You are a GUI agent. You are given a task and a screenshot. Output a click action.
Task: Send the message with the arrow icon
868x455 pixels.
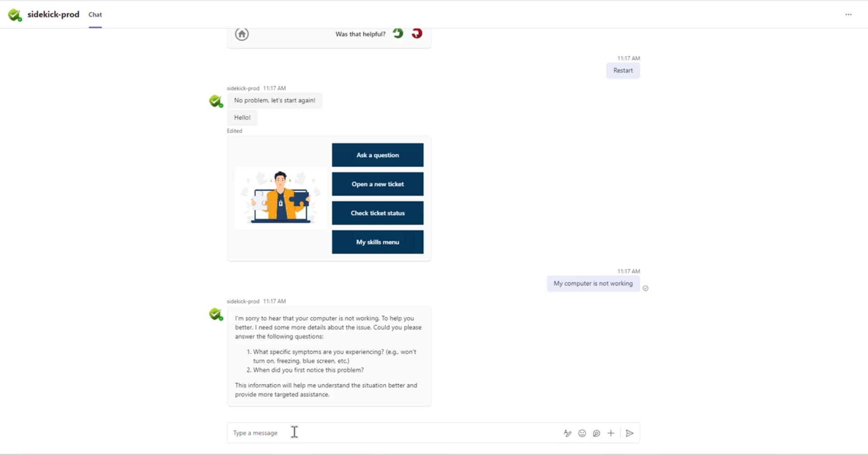(x=630, y=433)
